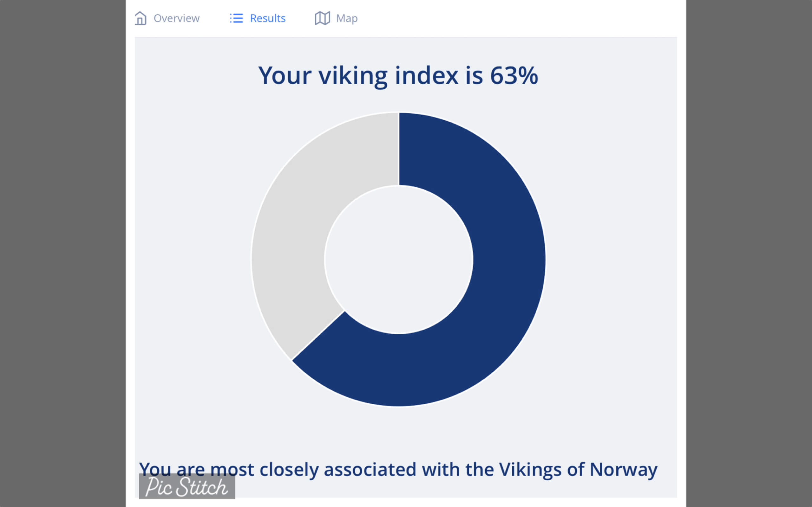Click the dark gray margin right of the page
Screen dimensions: 812x507
749,253
